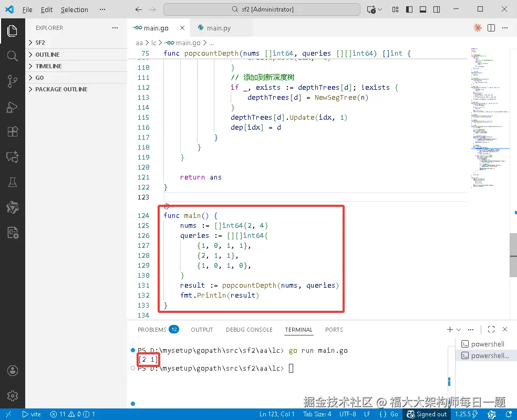
Task: Open errors and warnings count in status bar
Action: point(73,414)
